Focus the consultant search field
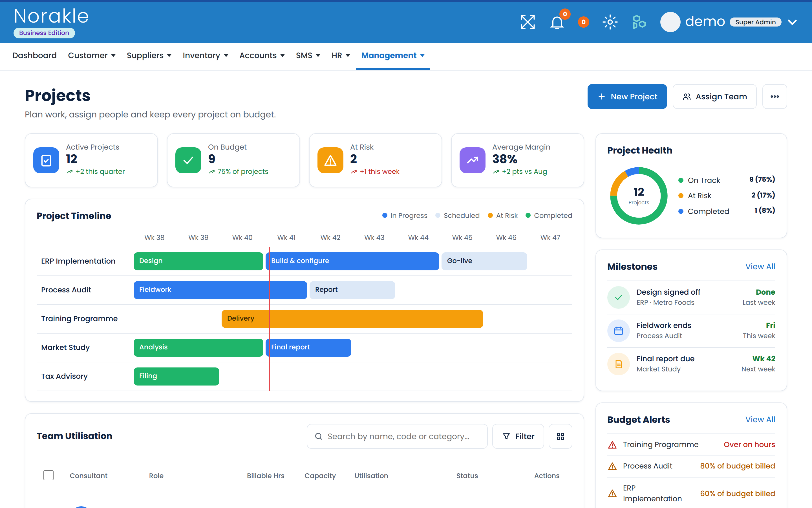Image resolution: width=812 pixels, height=508 pixels. (397, 436)
